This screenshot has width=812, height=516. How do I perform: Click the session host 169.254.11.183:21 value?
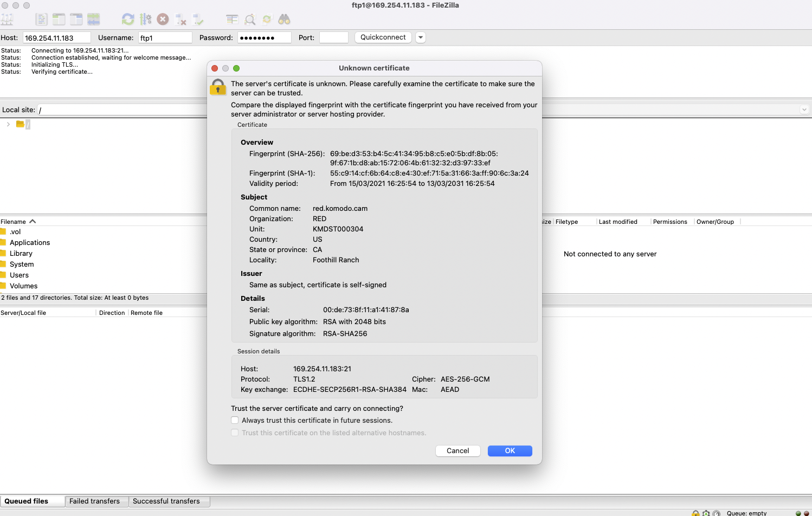click(x=322, y=369)
